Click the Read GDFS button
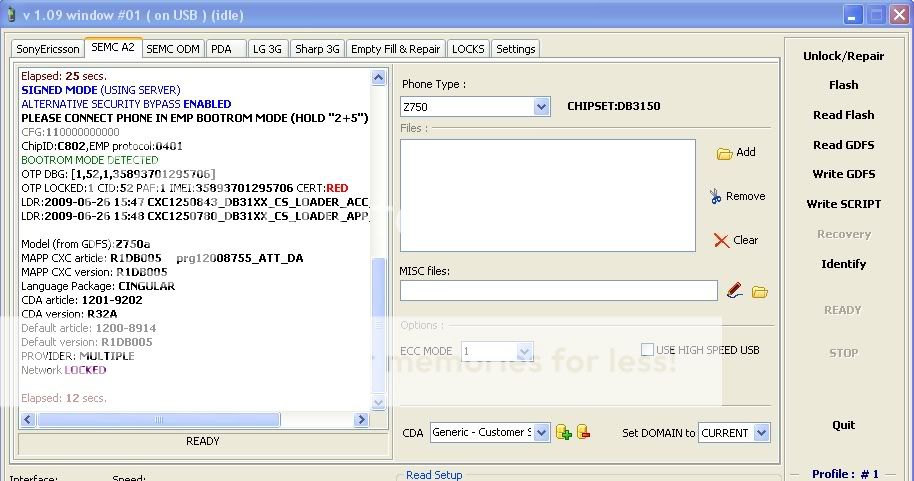914x481 pixels. (x=843, y=145)
